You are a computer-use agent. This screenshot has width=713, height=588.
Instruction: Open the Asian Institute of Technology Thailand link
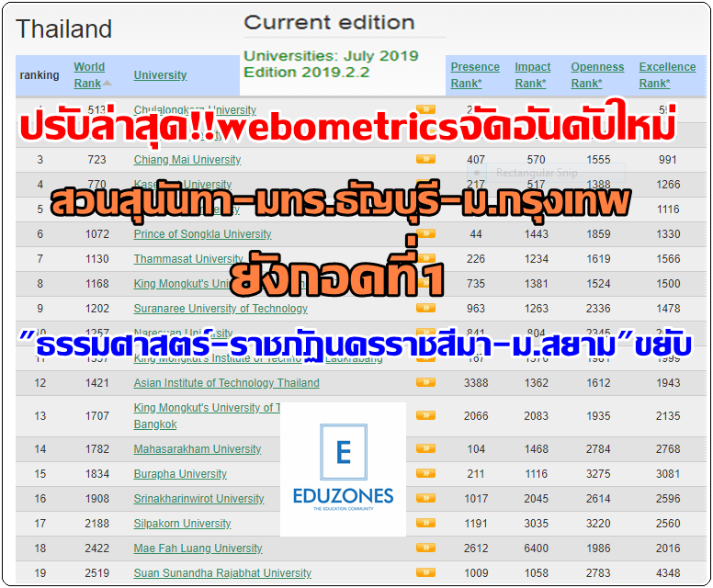(226, 383)
